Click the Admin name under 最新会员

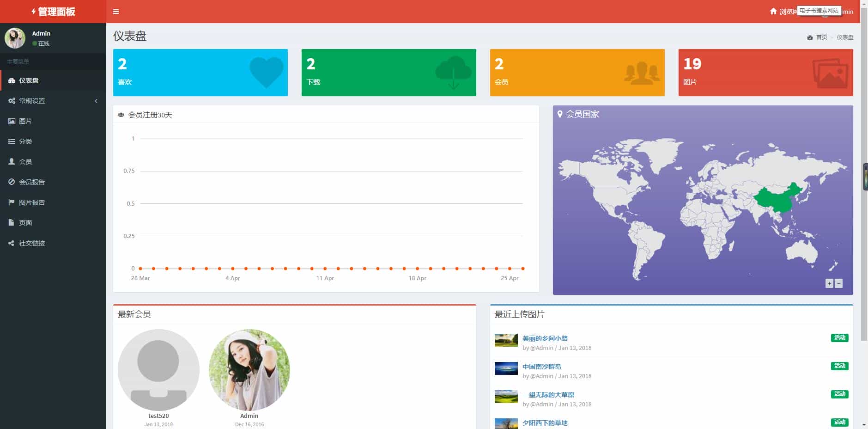click(x=249, y=416)
